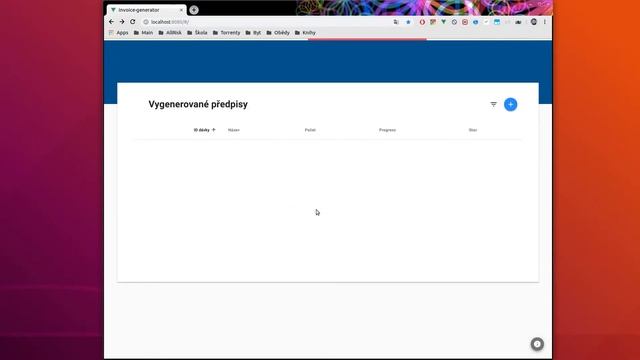Screen dimensions: 640x360
Task: Click the Název column header
Action: (233, 130)
